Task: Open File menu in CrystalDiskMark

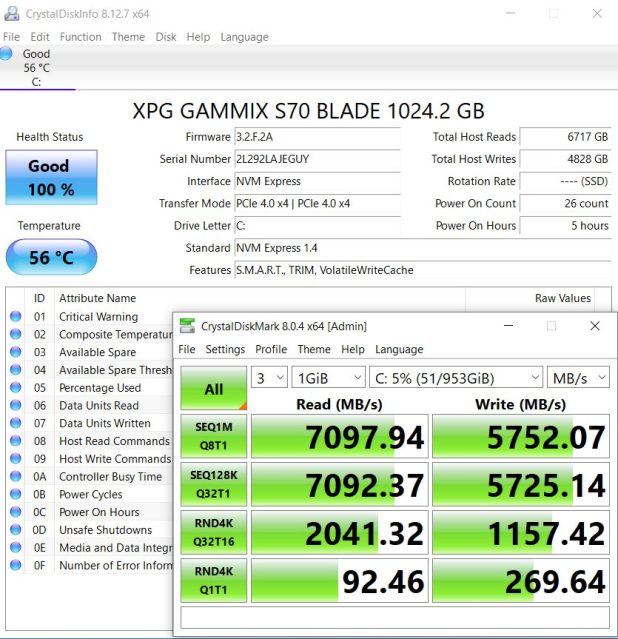Action: coord(187,349)
